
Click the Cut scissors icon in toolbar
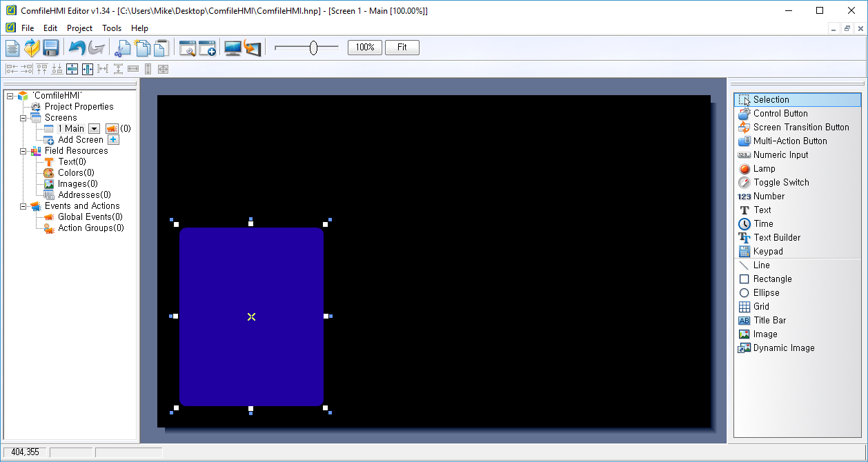click(122, 48)
